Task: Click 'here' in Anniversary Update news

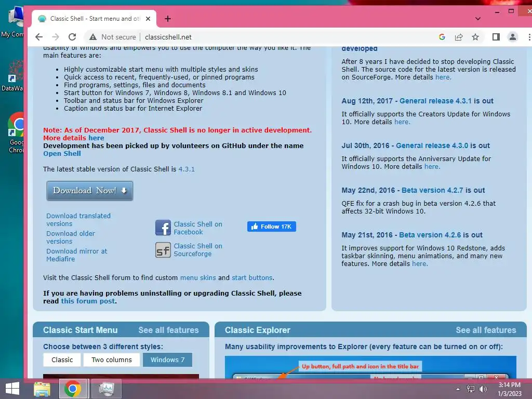Action: coord(432,167)
